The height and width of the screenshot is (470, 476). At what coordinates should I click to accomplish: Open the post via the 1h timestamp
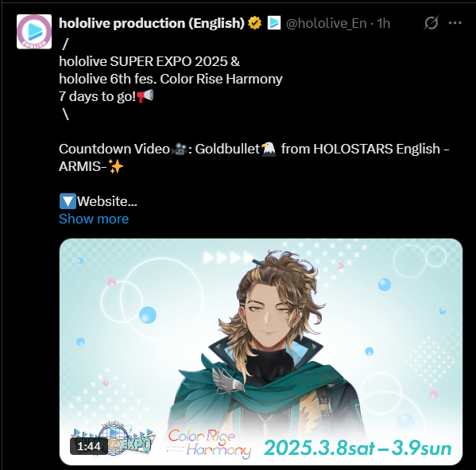[x=383, y=23]
